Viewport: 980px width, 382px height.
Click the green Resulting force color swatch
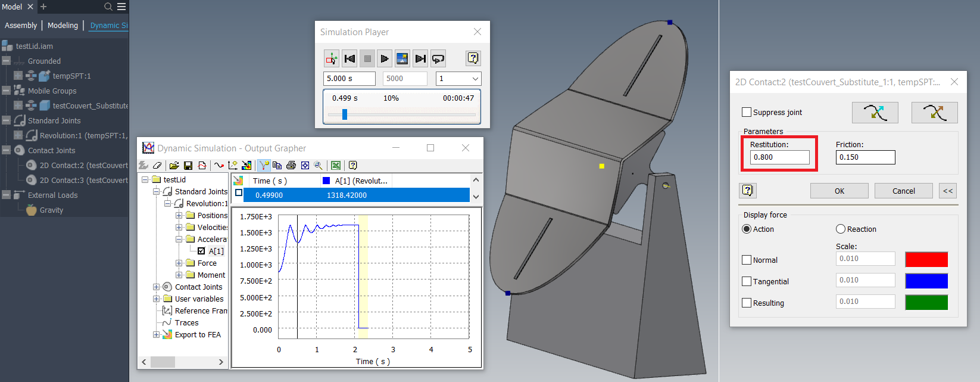pos(926,302)
